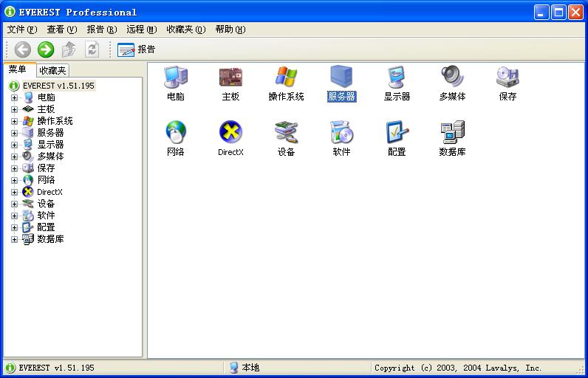Click the up-level toolbar arrow
Screen dimensions: 588x378
(x=69, y=49)
